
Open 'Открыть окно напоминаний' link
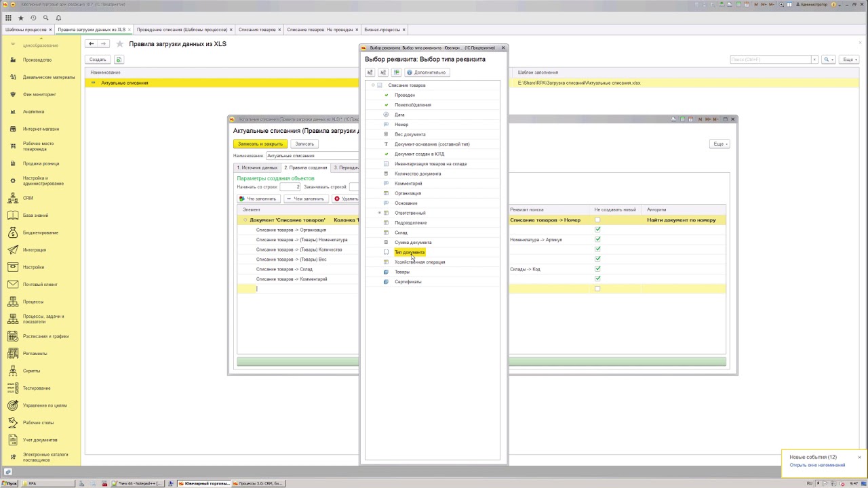[817, 465]
